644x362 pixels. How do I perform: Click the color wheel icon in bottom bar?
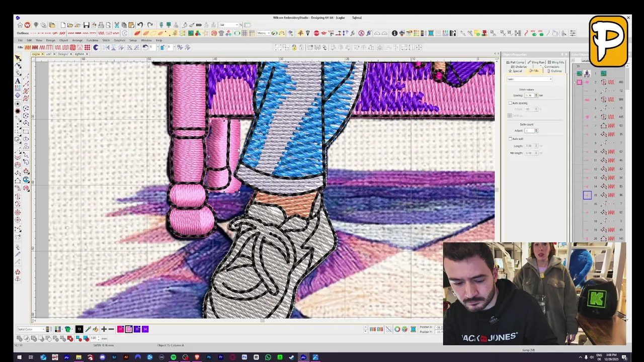tap(397, 329)
